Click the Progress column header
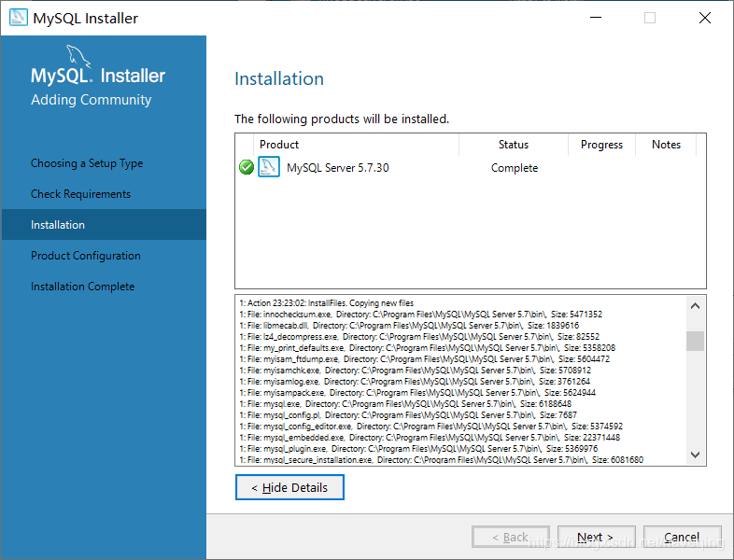Viewport: 734px width, 560px height. point(601,145)
